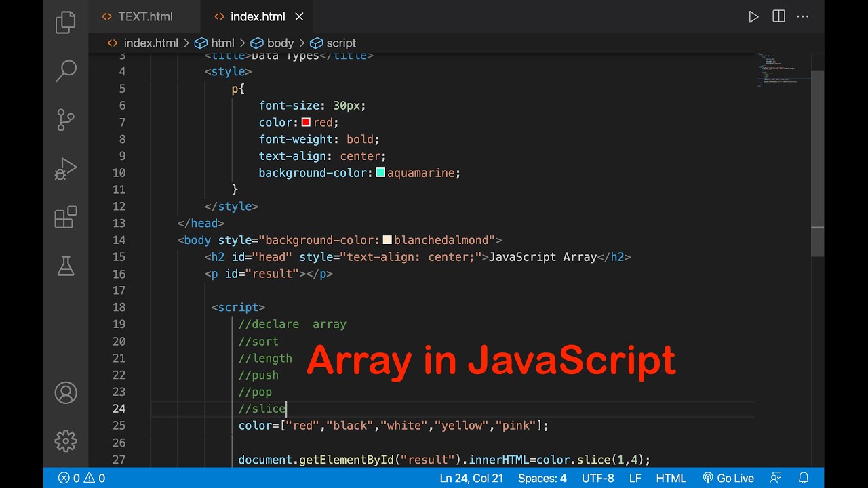Close the index.html tab

[x=299, y=17]
